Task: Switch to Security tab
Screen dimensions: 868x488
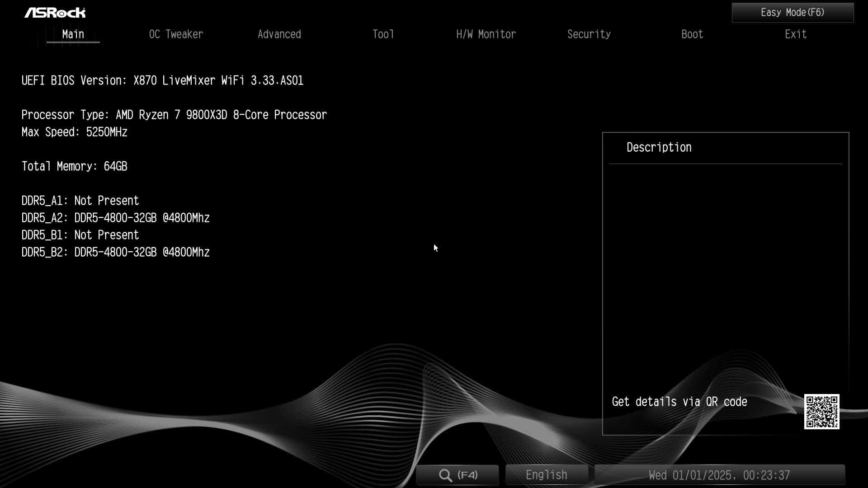Action: click(x=589, y=34)
